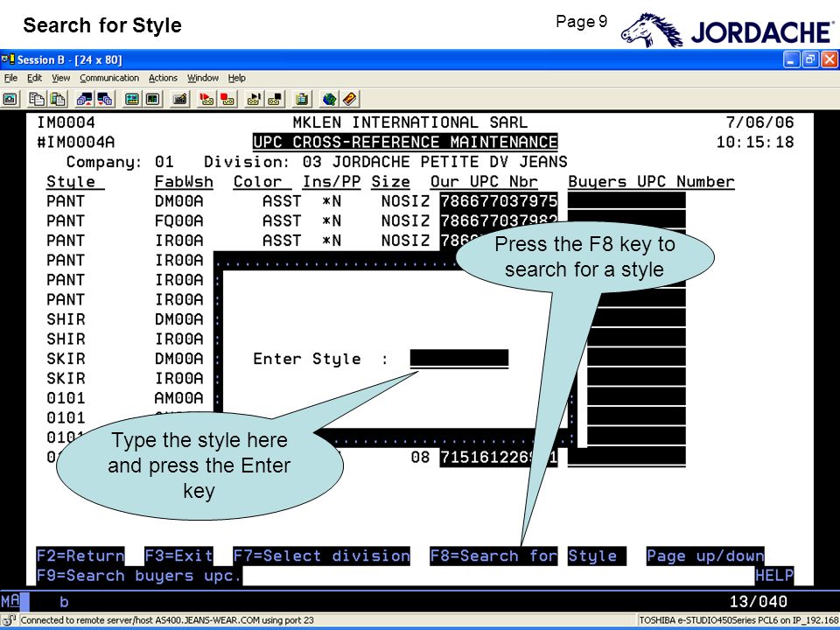840x630 pixels.
Task: Click the F7=Select division label
Action: point(321,556)
